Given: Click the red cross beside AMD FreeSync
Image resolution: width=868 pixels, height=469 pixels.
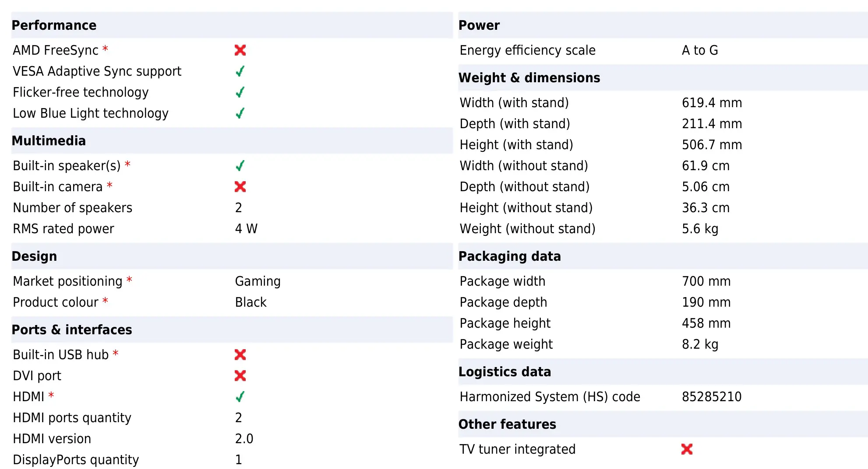Looking at the screenshot, I should pyautogui.click(x=240, y=50).
